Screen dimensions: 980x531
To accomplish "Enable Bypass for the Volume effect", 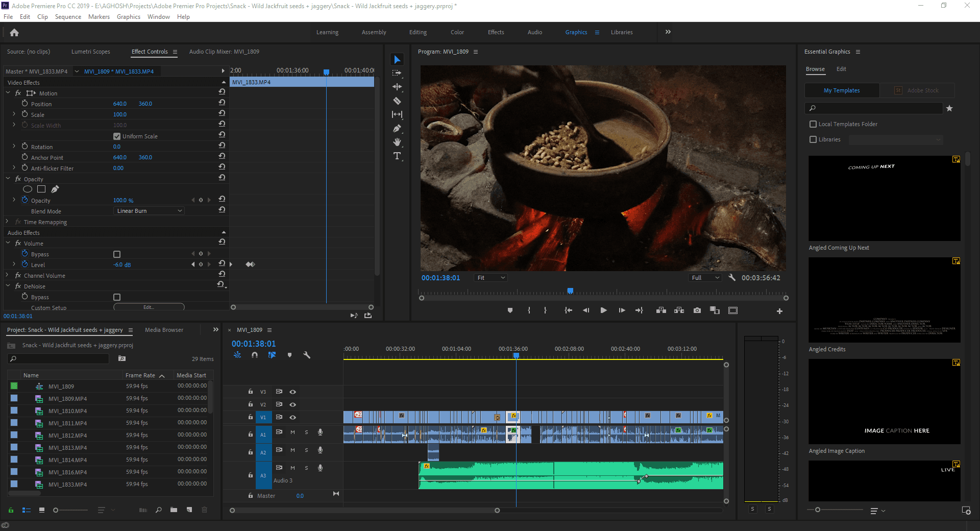I will coord(117,254).
